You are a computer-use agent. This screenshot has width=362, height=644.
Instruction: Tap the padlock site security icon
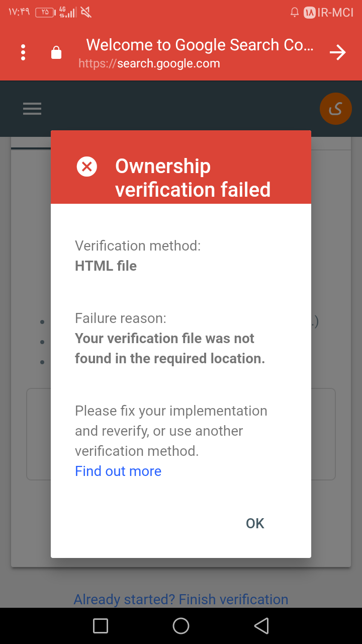(56, 52)
